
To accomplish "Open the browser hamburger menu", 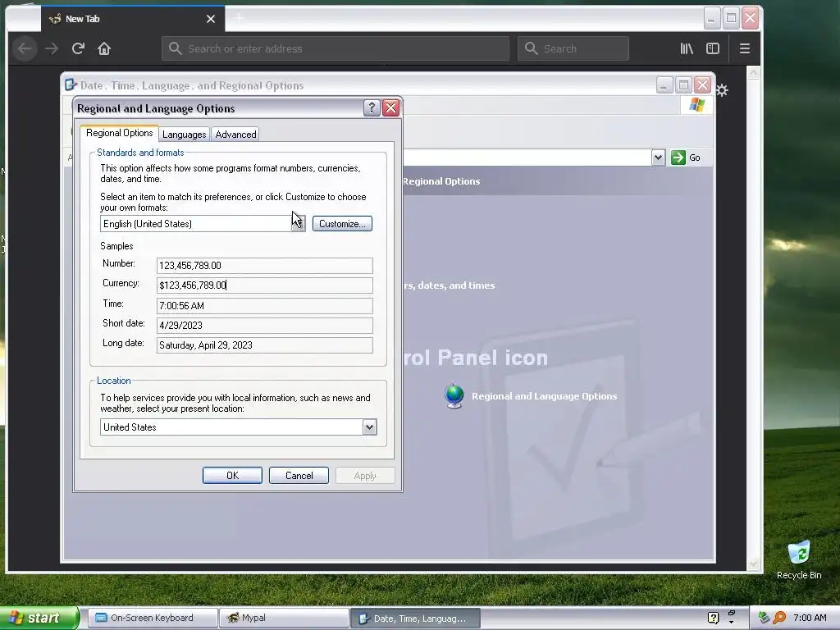I will [744, 48].
